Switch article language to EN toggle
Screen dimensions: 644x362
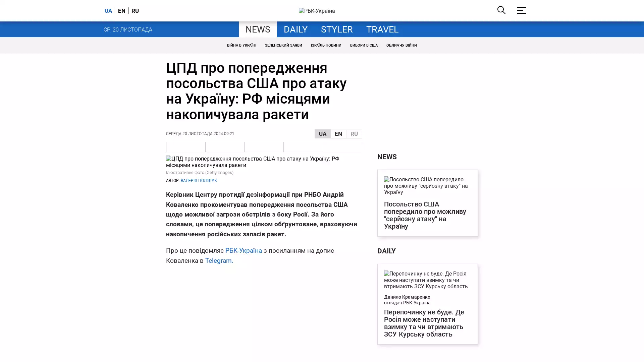(x=338, y=134)
